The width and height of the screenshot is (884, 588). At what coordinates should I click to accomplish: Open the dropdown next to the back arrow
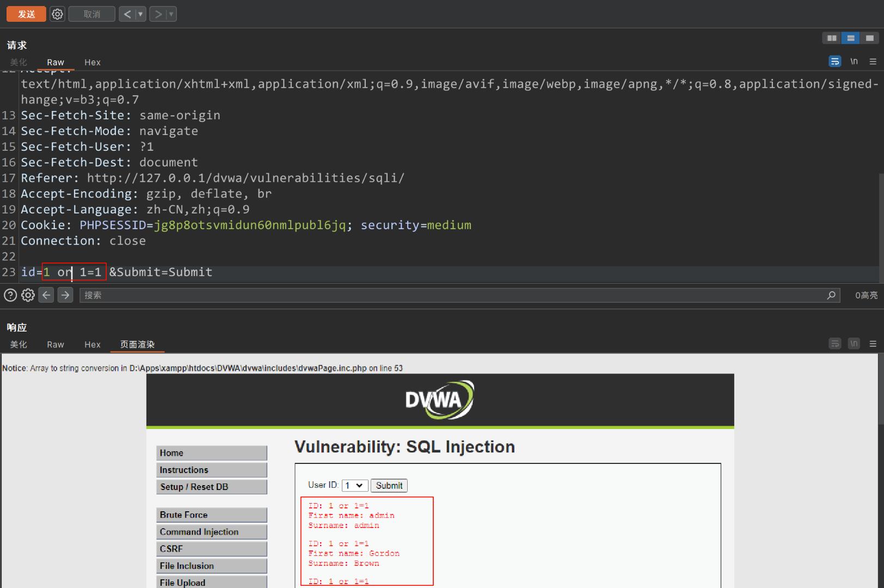pyautogui.click(x=140, y=14)
